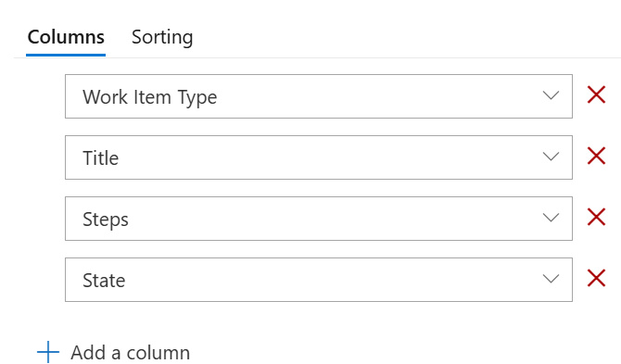Open the State column dropdown
621x364 pixels.
pos(319,280)
